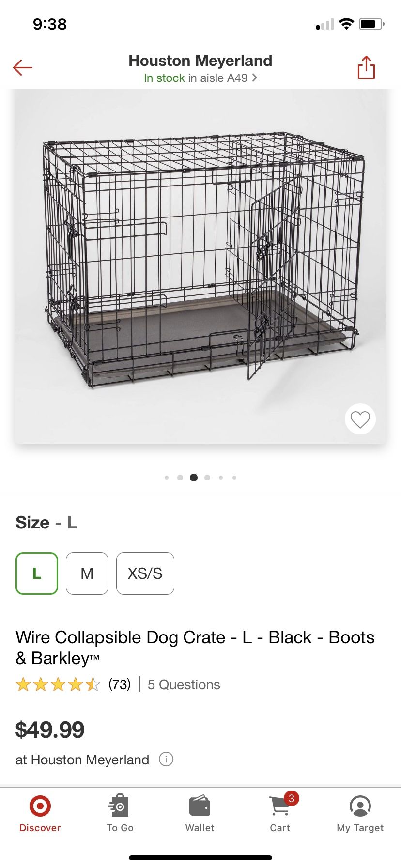Tap the back arrow icon
The width and height of the screenshot is (401, 868).
[22, 67]
